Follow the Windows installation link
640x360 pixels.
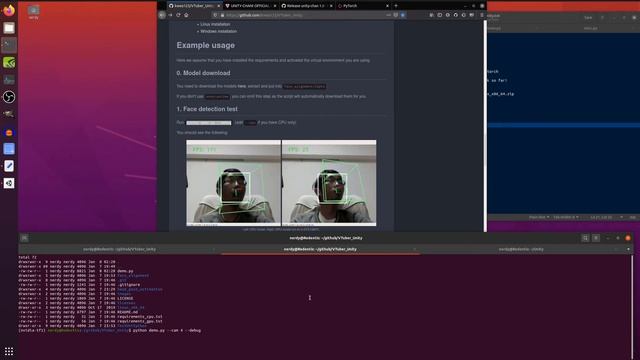218,31
